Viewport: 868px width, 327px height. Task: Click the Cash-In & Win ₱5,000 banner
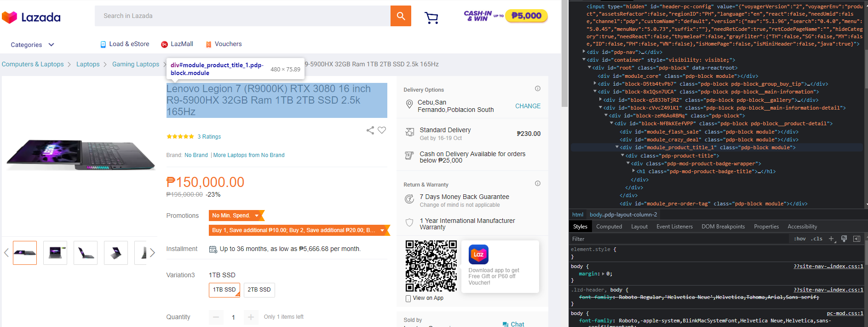coord(506,16)
